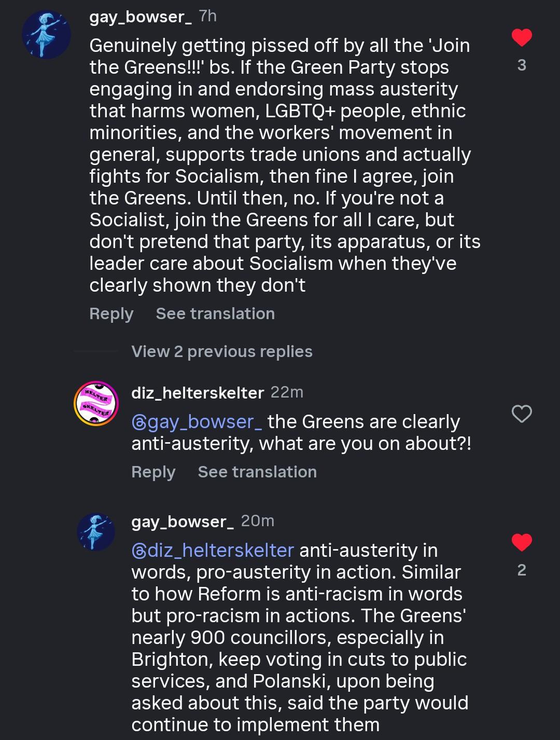Unlike gay_bowser_'s top comment about the Greens
560x740 pixels.
(522, 38)
